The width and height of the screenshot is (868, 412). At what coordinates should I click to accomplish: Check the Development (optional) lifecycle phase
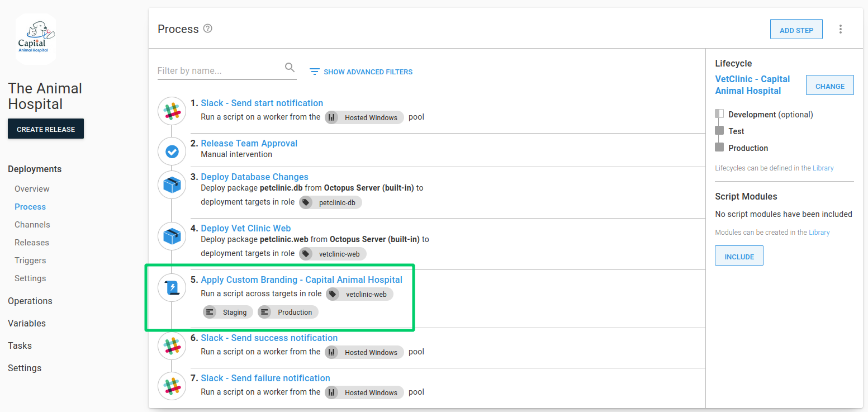719,113
